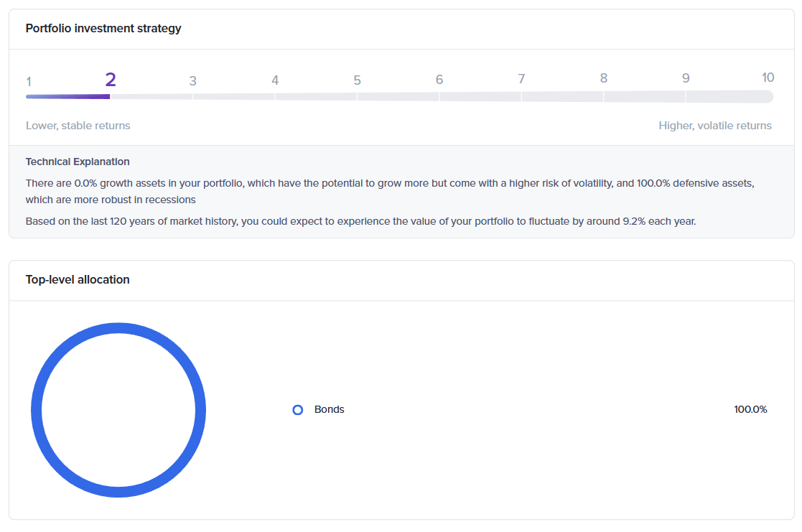
Task: Set risk level to 3
Action: pos(192,81)
